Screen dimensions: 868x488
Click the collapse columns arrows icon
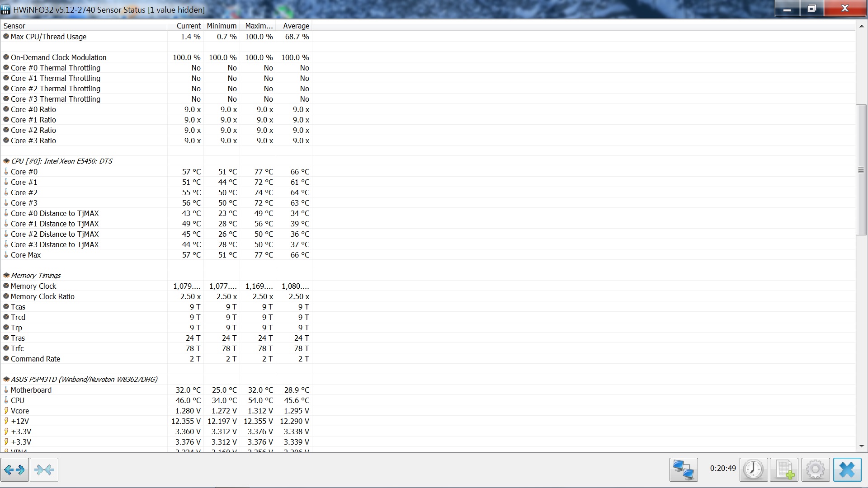click(x=44, y=470)
